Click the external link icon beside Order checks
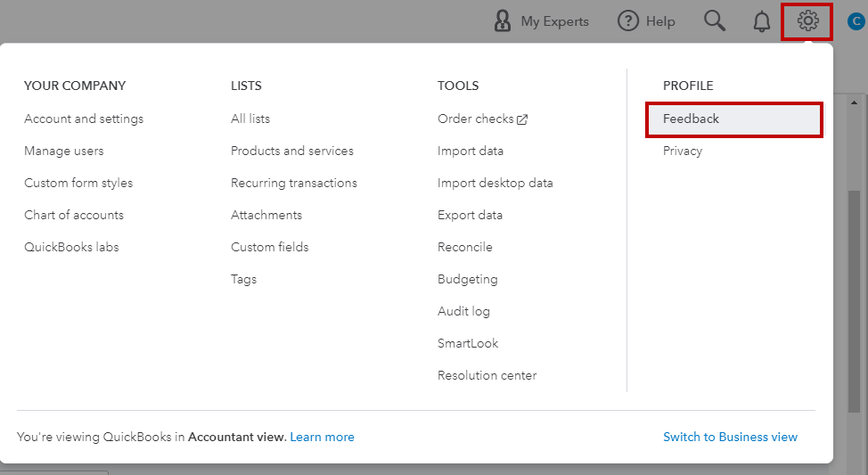 click(522, 119)
